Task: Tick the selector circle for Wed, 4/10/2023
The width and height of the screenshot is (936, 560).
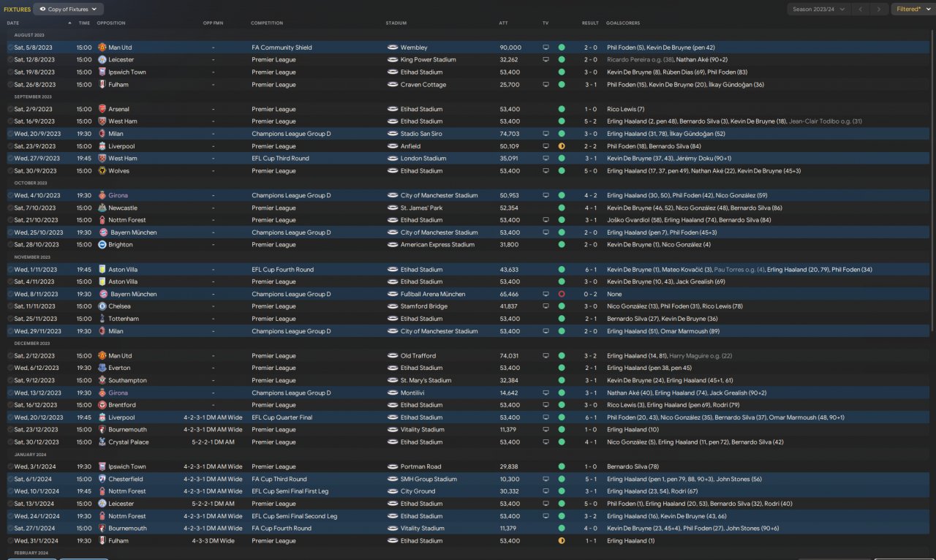Action: (10, 196)
